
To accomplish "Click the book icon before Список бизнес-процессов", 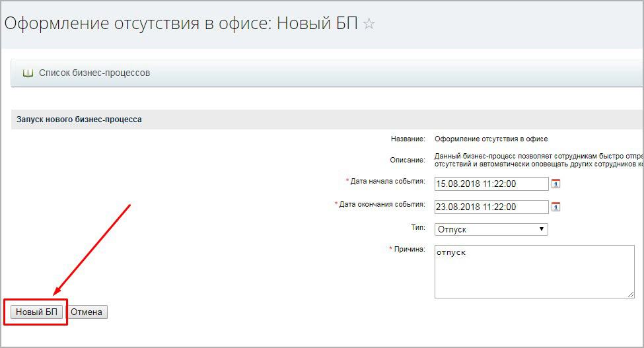I will pyautogui.click(x=28, y=73).
